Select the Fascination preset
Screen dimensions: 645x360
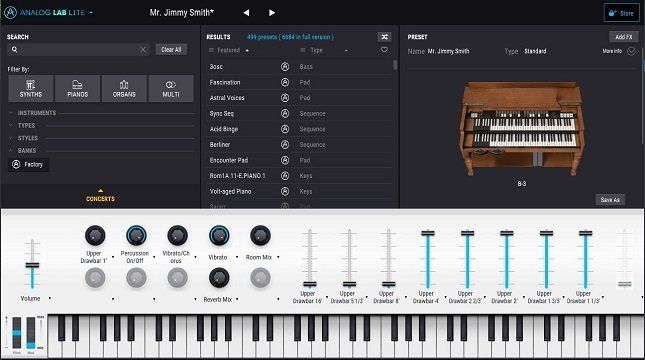(299, 82)
